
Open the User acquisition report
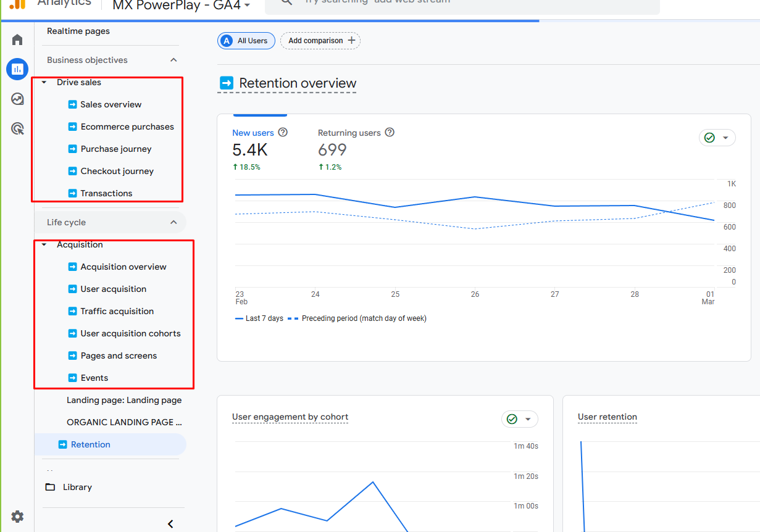(114, 289)
